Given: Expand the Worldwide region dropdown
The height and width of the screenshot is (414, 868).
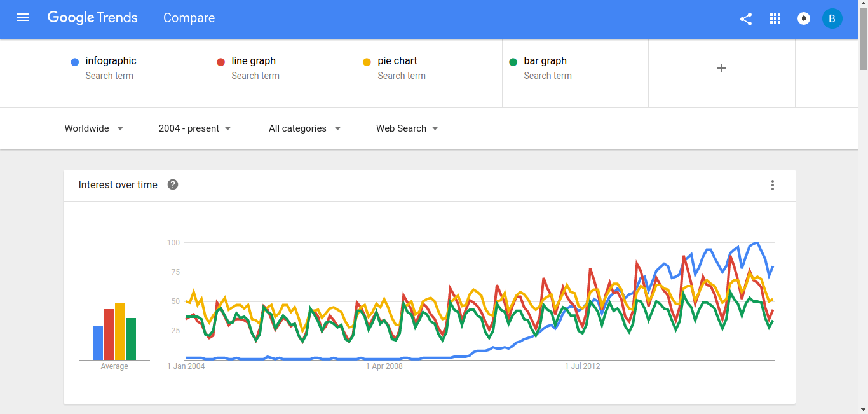Looking at the screenshot, I should point(93,128).
